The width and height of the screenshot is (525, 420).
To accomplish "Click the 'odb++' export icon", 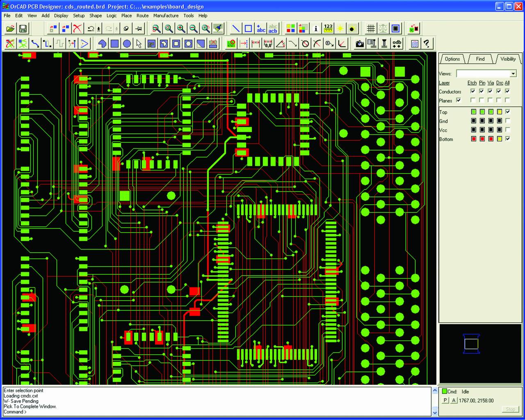I will 397,43.
